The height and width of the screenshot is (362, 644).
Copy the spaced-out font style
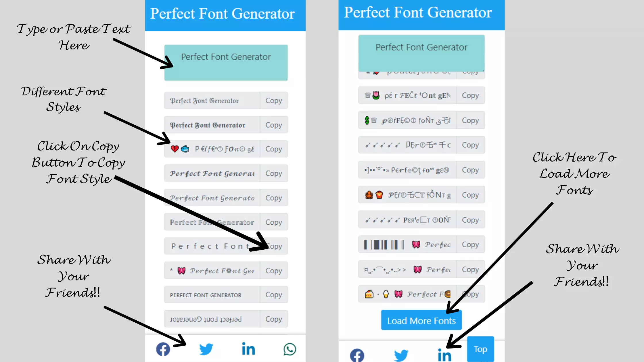click(274, 246)
